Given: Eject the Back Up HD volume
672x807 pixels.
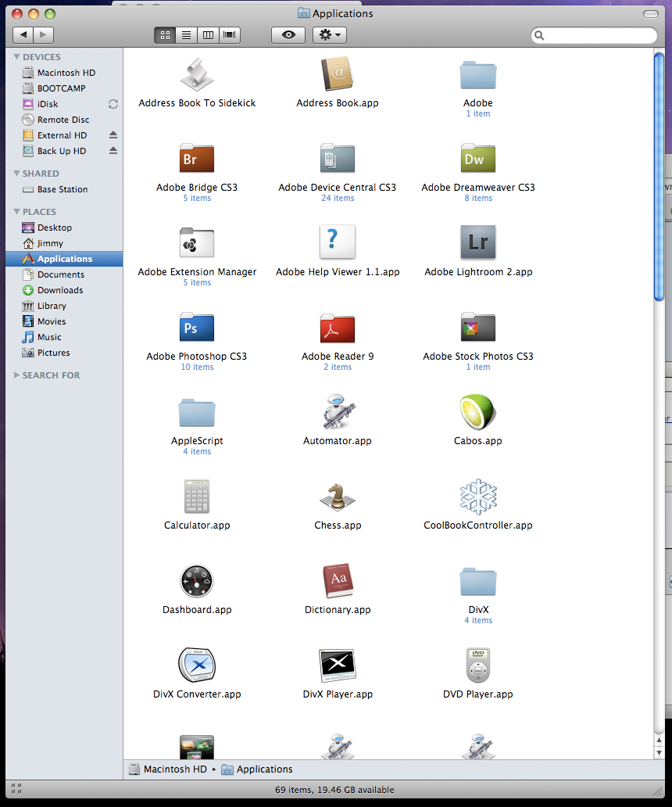Looking at the screenshot, I should click(x=113, y=150).
